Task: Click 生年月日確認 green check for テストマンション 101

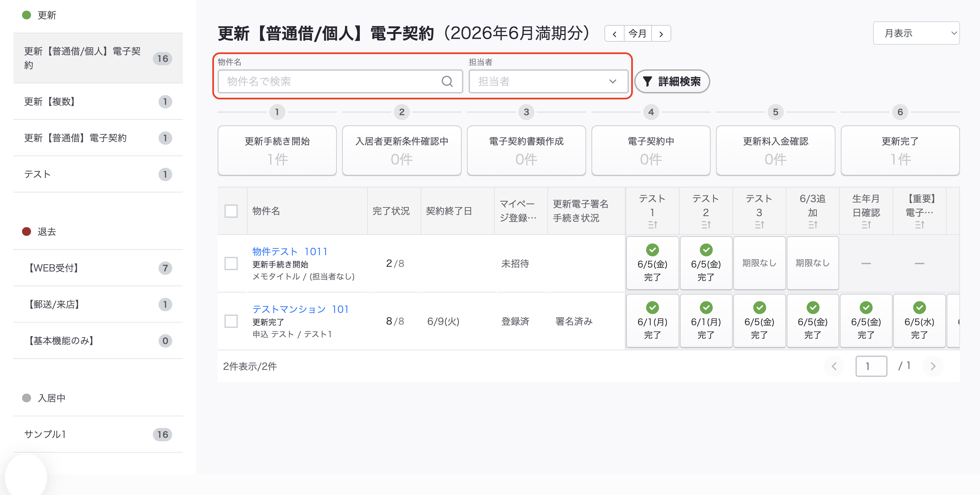Action: [x=866, y=308]
